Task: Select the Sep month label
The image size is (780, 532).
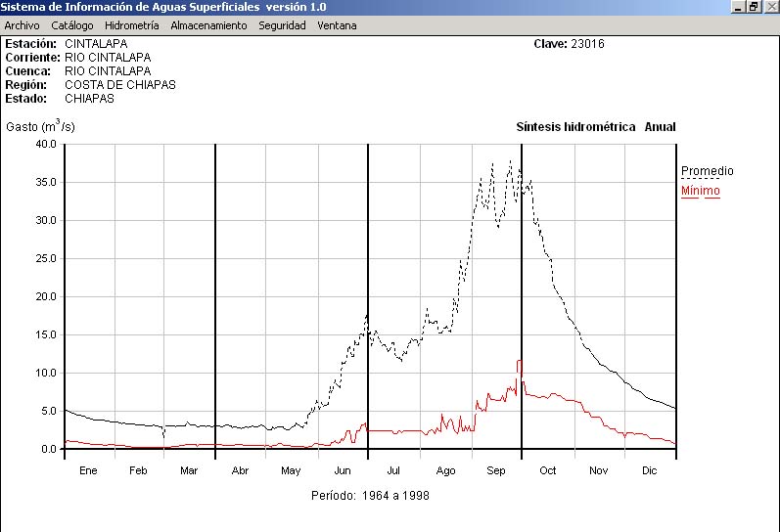Action: pyautogui.click(x=496, y=470)
